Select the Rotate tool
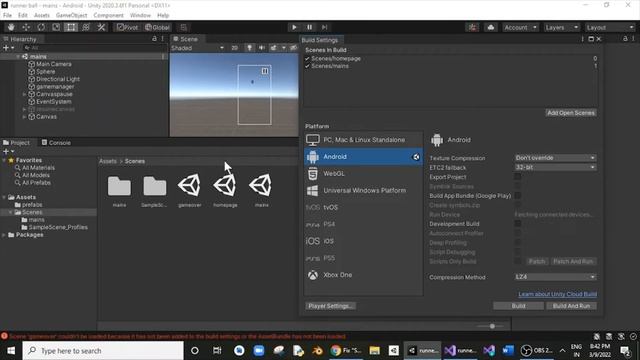This screenshot has width=640, height=360. (41, 27)
